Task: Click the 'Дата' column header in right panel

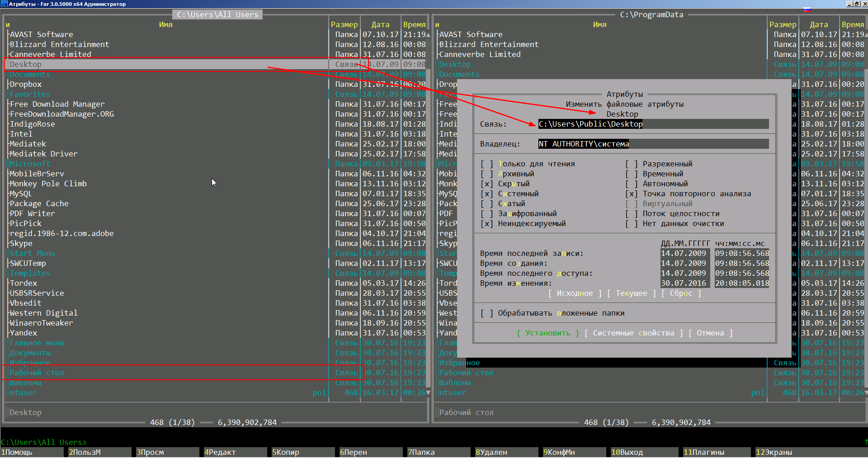Action: (819, 24)
